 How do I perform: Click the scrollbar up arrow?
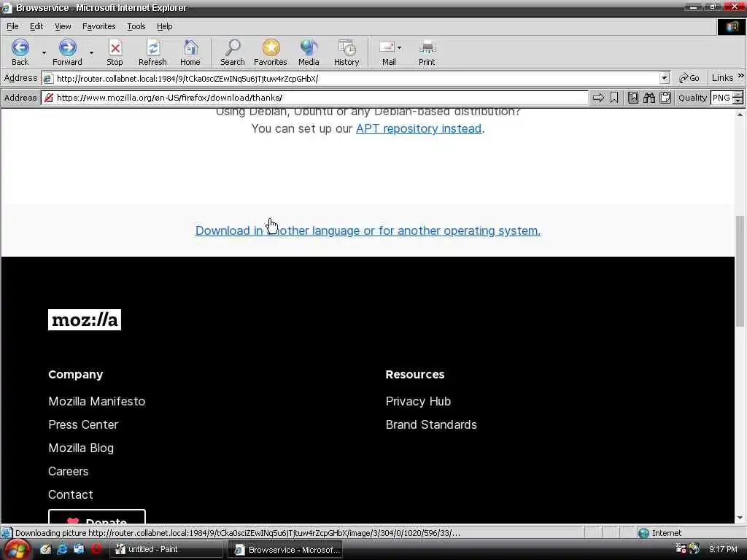[x=740, y=114]
